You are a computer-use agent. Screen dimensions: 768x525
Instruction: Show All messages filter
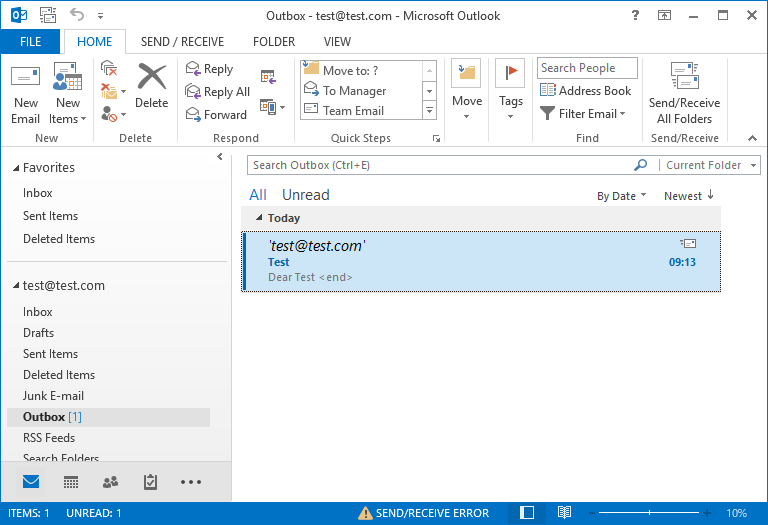258,195
